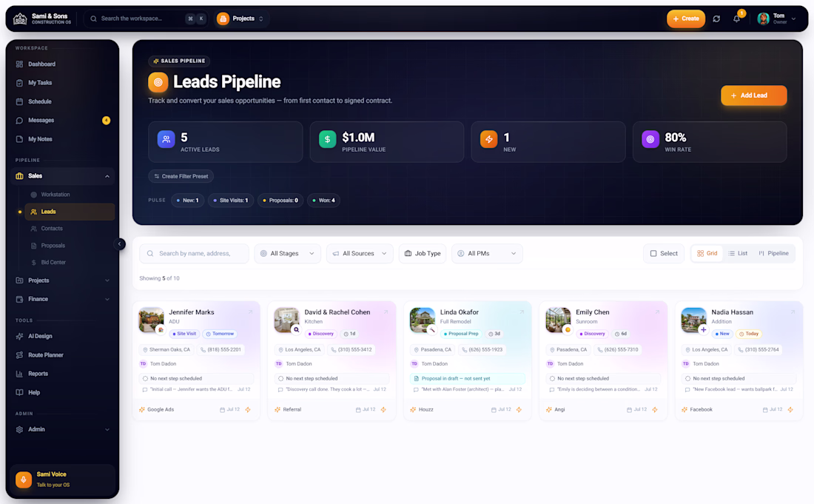The height and width of the screenshot is (504, 814).
Task: Open the All Stages dropdown
Action: pos(288,253)
